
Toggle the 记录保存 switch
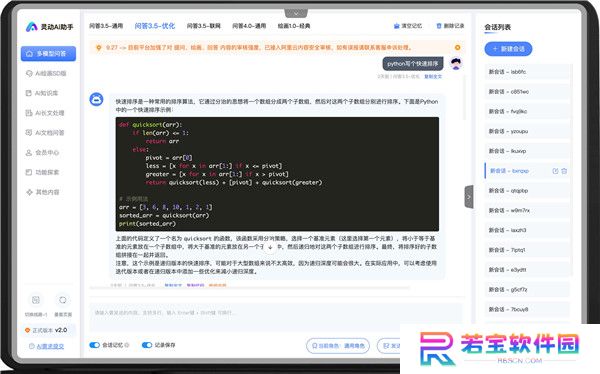pyautogui.click(x=147, y=345)
